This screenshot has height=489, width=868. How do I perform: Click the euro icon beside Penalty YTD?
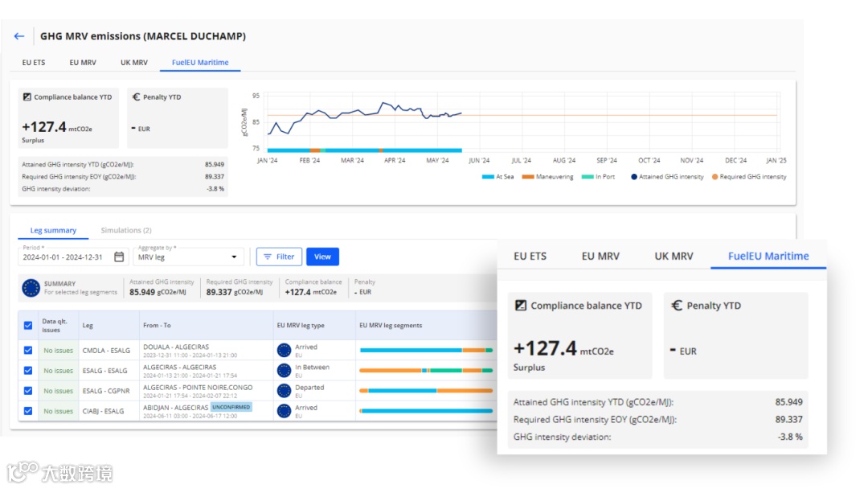136,97
